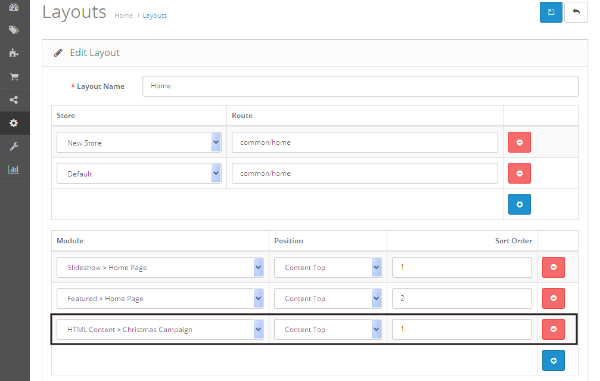This screenshot has height=381, width=600.
Task: Open the System gear icon in sidebar
Action: pyautogui.click(x=14, y=123)
